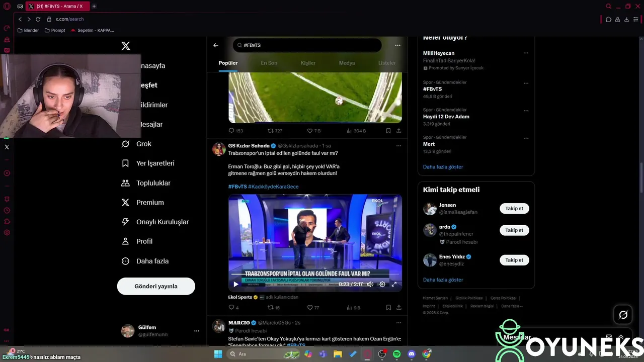644x362 pixels.
Task: Bookmark the top goal video post
Action: tap(388, 131)
